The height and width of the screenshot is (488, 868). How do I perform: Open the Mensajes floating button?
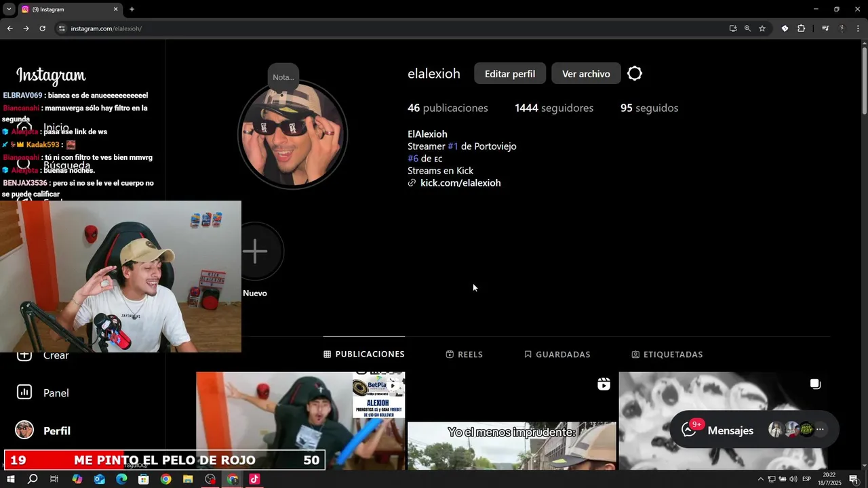754,430
